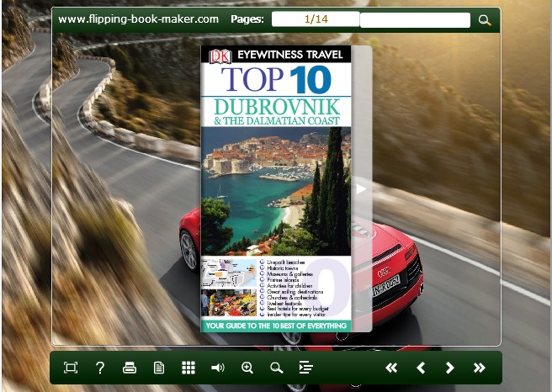Viewport: 552px width, 392px height.
Task: Zoom in with the plus magnifier icon
Action: point(247,368)
